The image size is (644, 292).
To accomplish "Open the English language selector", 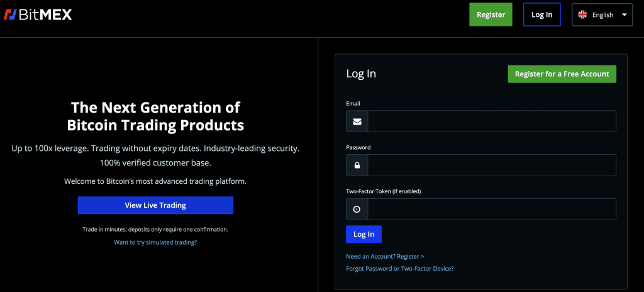I will pyautogui.click(x=602, y=15).
